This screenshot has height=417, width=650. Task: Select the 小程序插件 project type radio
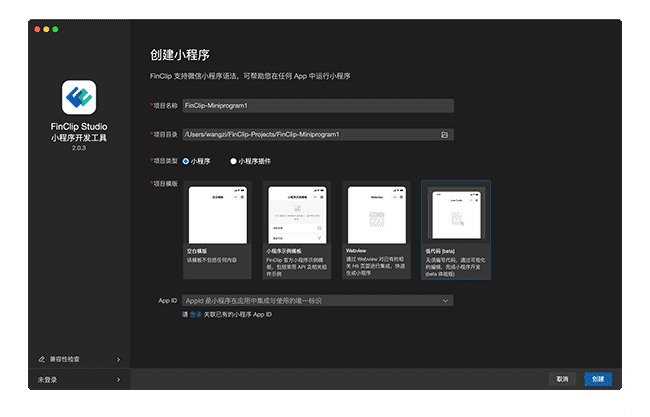tap(233, 161)
